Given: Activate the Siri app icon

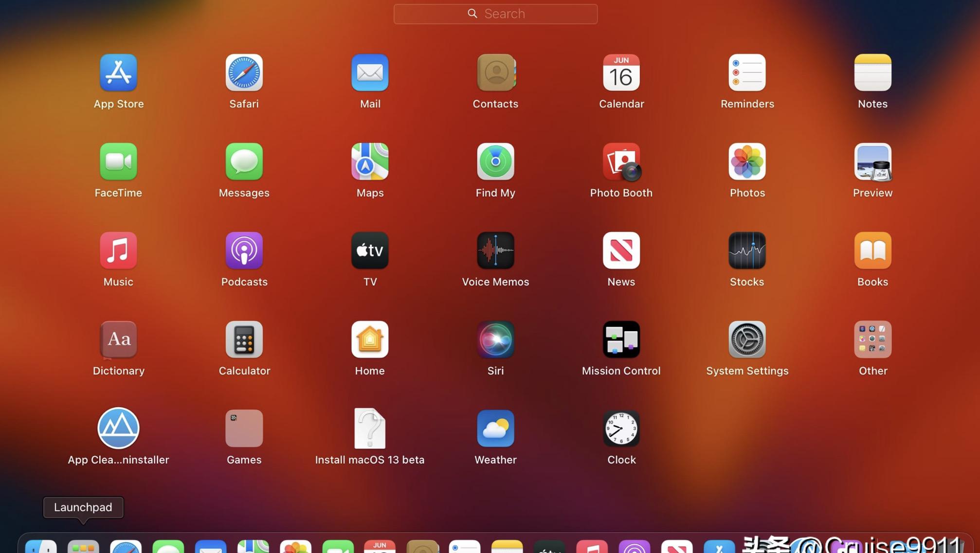Looking at the screenshot, I should (x=495, y=339).
